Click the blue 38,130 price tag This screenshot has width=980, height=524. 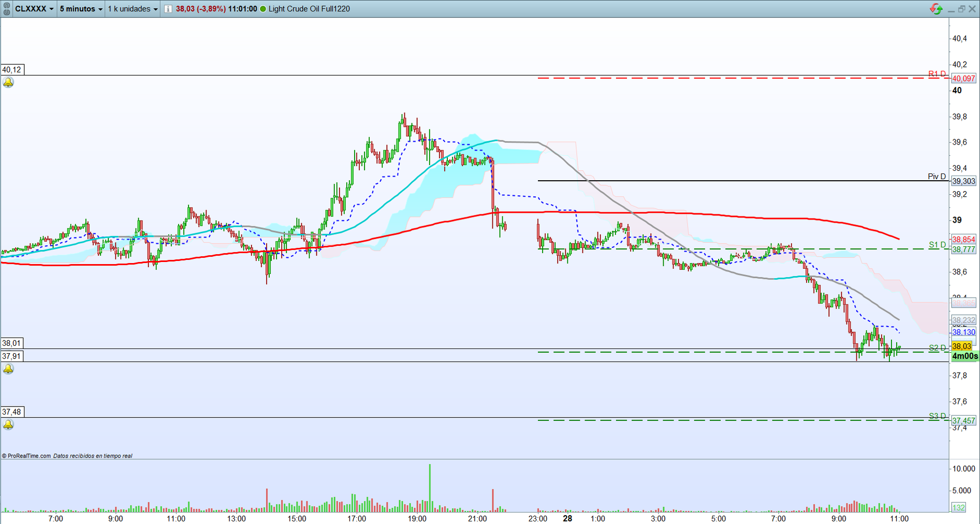pyautogui.click(x=964, y=332)
